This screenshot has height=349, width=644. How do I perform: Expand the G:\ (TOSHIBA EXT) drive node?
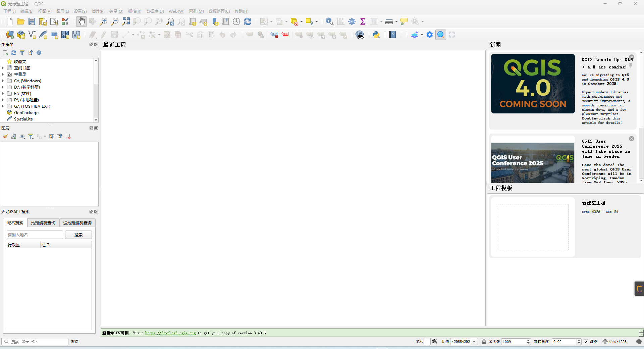point(3,106)
